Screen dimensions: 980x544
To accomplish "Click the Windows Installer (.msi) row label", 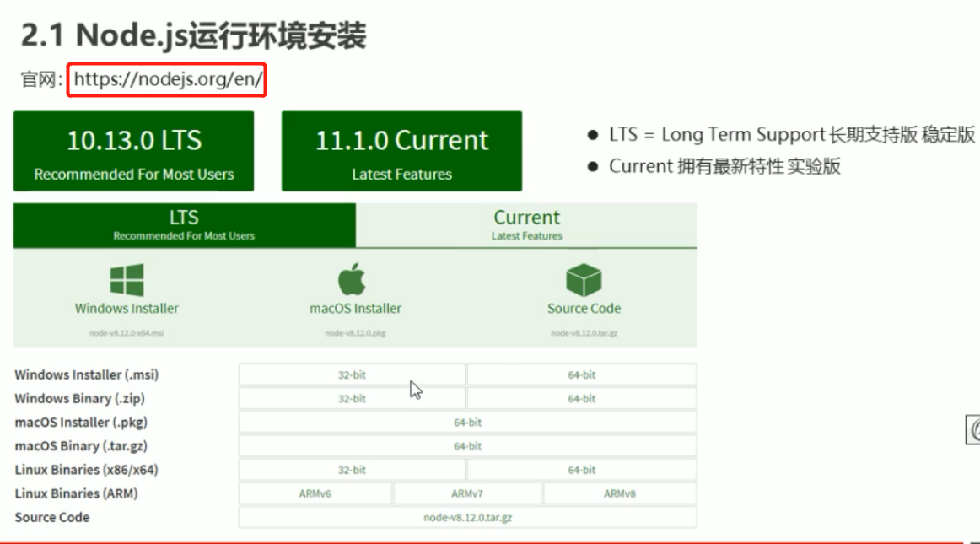I will point(87,374).
